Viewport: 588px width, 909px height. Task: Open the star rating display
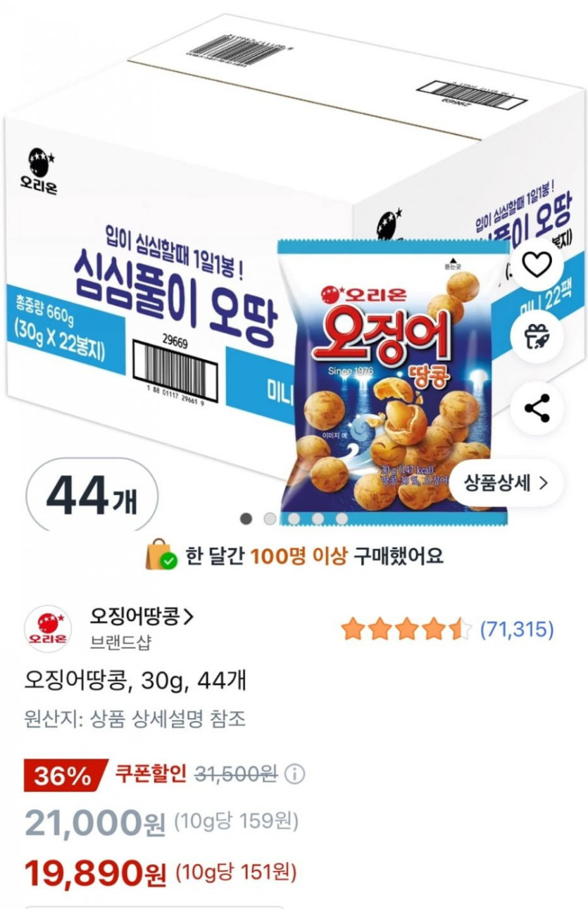(x=406, y=629)
